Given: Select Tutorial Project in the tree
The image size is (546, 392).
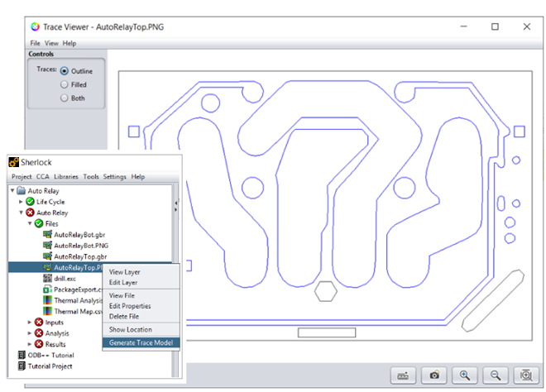Looking at the screenshot, I should coord(50,366).
